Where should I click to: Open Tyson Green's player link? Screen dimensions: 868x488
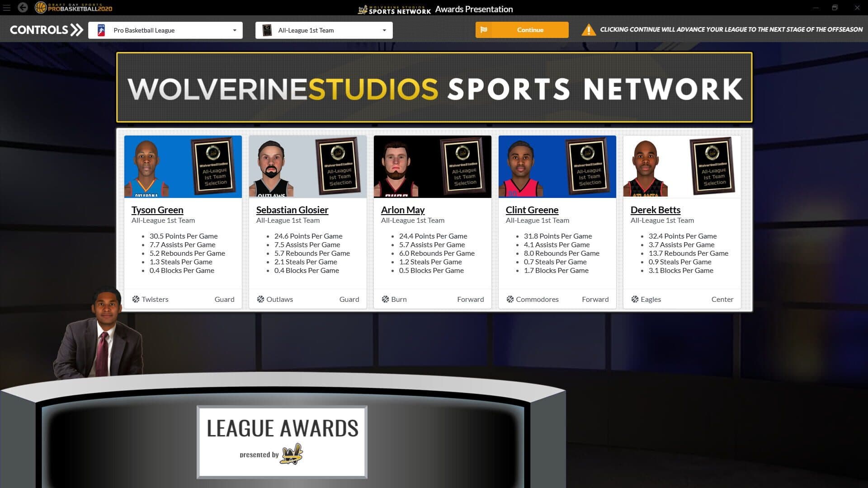[x=157, y=210]
